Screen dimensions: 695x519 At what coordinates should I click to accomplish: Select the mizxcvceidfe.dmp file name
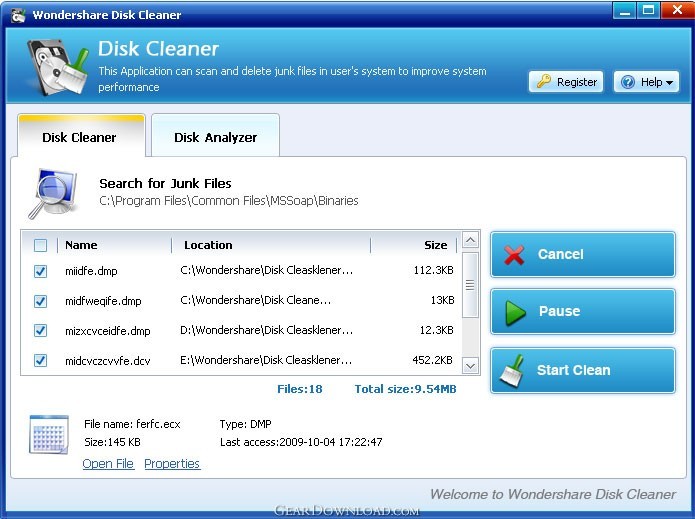[x=108, y=331]
